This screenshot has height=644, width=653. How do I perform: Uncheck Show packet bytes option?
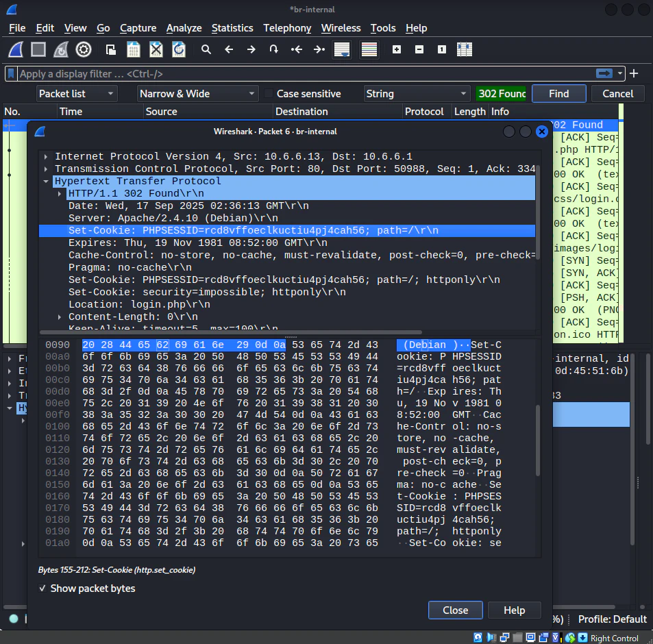(x=42, y=589)
